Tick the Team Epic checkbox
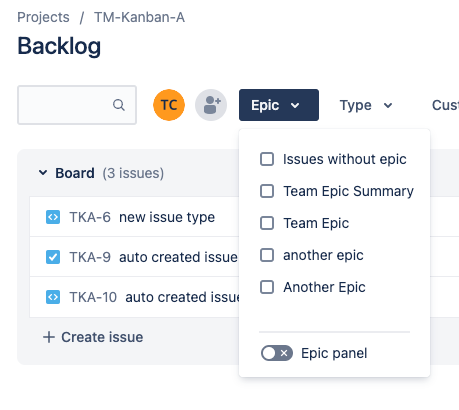Screen dimensions: 459x410 click(x=267, y=223)
